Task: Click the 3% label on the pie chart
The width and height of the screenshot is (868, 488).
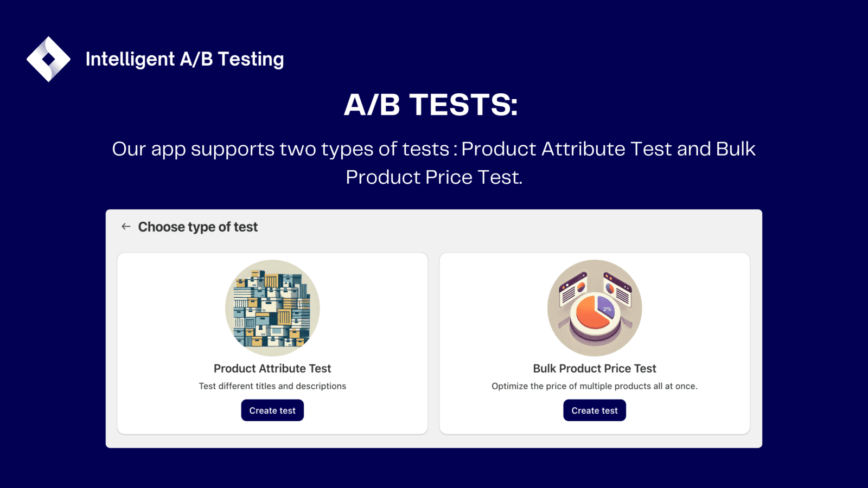Action: pos(607,309)
